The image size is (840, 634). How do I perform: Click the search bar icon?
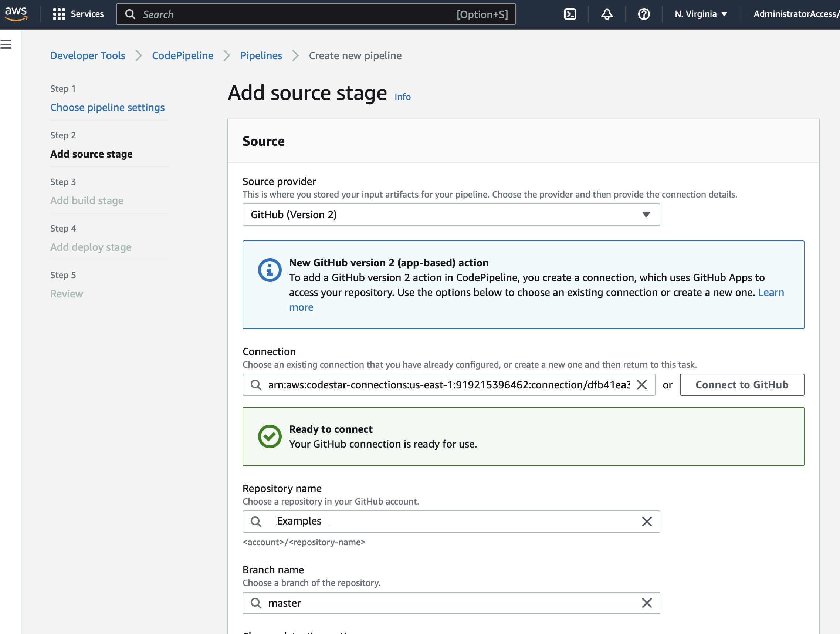pos(131,14)
